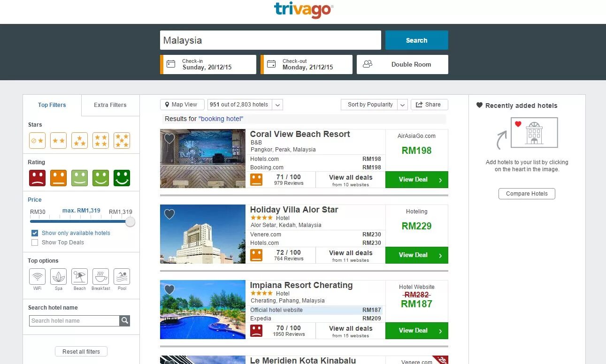This screenshot has width=606, height=364.
Task: Switch to the Top Filters tab
Action: pos(52,105)
